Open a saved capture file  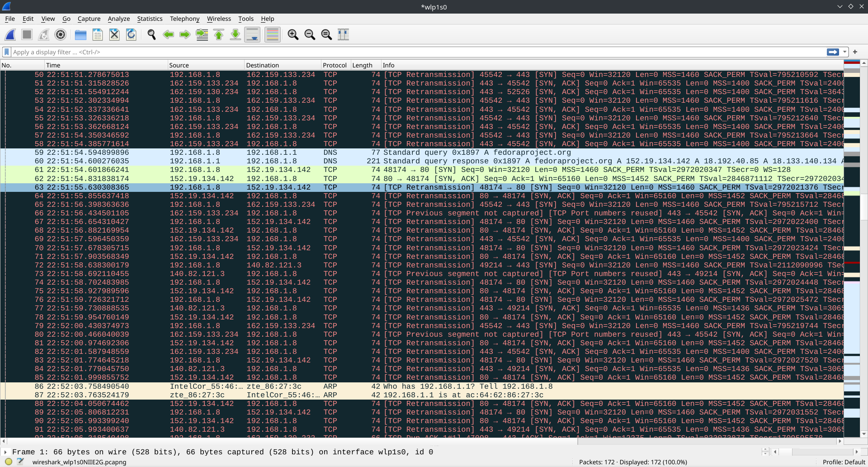80,34
